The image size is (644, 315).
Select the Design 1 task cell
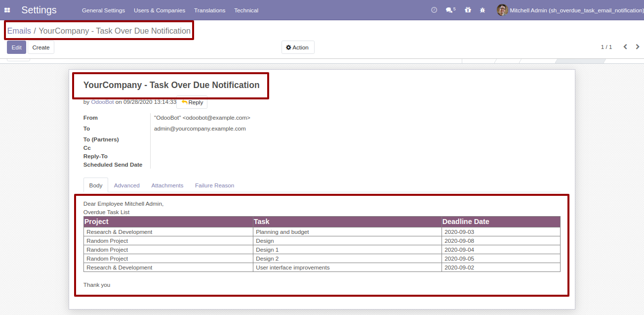(347, 250)
